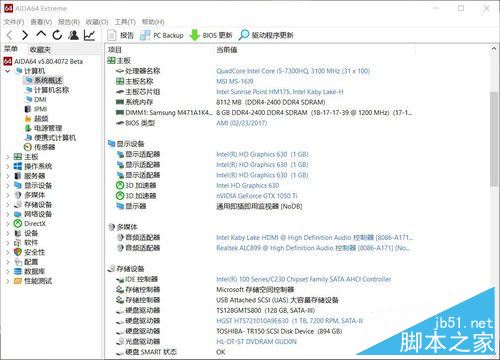Select the 显示器 monitor row icon
This screenshot has width=500, height=360.
point(120,206)
